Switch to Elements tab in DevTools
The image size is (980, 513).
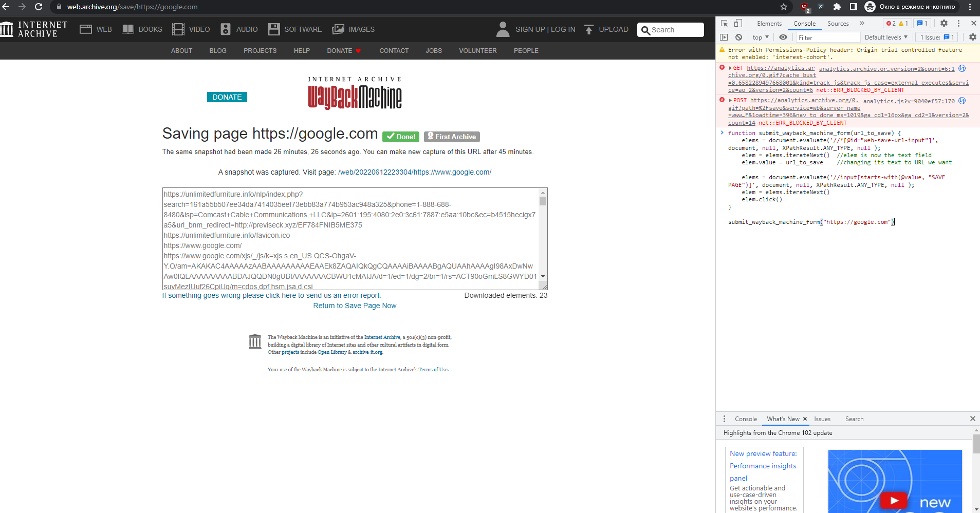769,23
